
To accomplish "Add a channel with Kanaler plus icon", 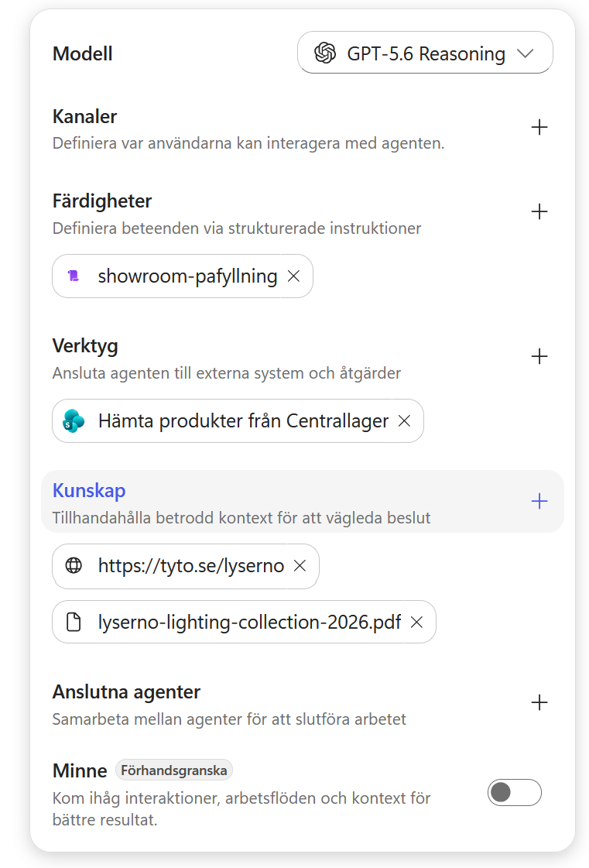I will coord(539,127).
